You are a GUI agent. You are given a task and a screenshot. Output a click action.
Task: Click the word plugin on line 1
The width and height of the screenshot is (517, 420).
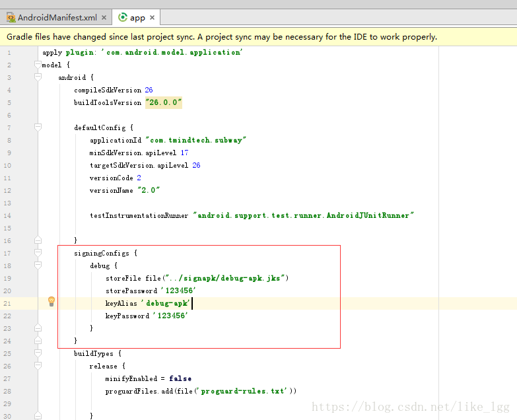(x=79, y=52)
